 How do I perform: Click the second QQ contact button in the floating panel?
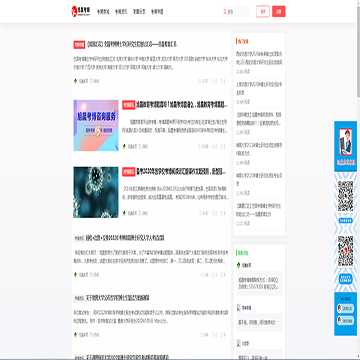tap(345, 321)
